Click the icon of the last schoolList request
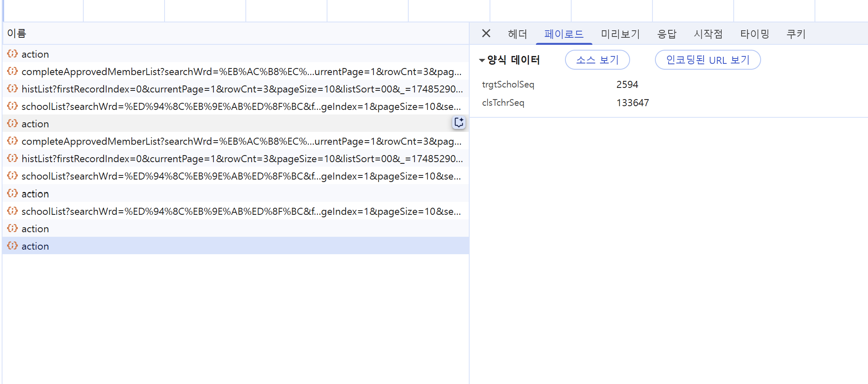This screenshot has width=868, height=384. click(12, 211)
